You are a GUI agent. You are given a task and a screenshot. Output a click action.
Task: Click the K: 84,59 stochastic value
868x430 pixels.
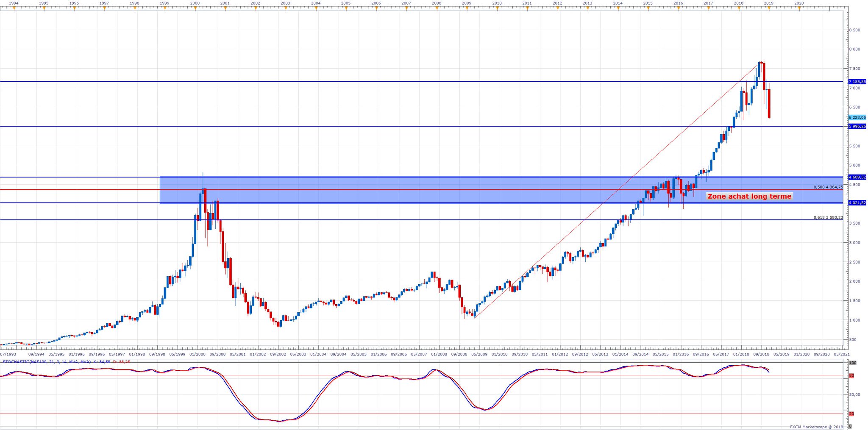[102, 362]
